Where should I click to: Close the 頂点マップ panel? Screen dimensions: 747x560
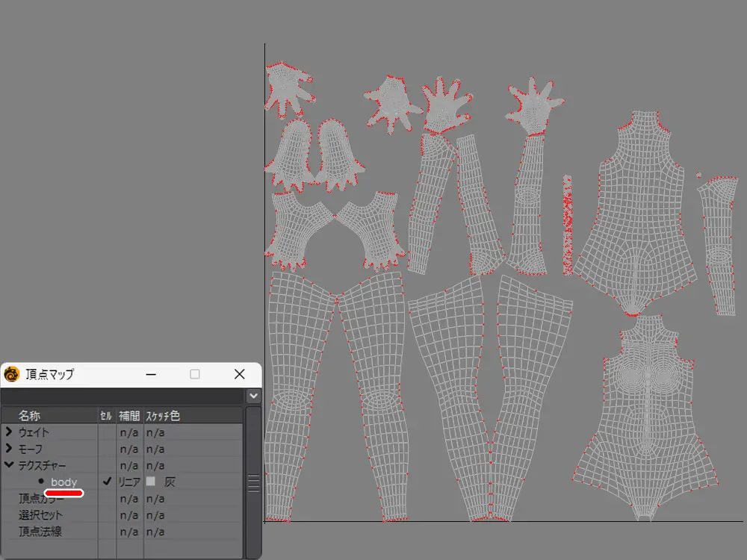[x=239, y=374]
